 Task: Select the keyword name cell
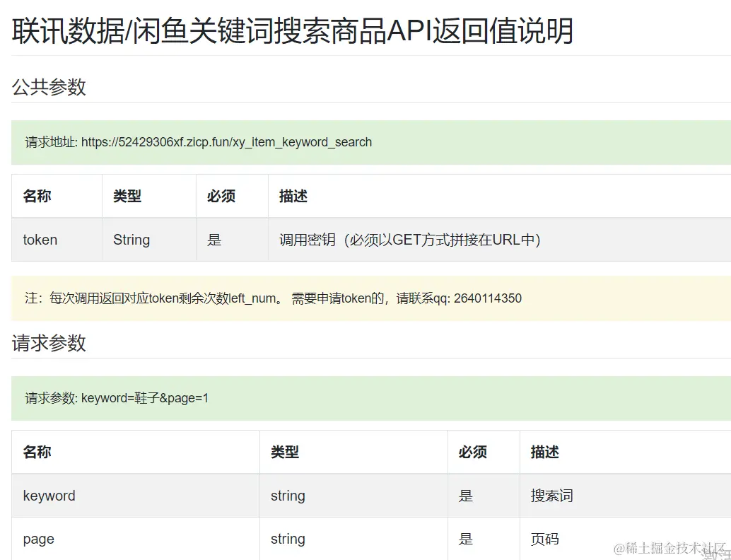tap(136, 496)
